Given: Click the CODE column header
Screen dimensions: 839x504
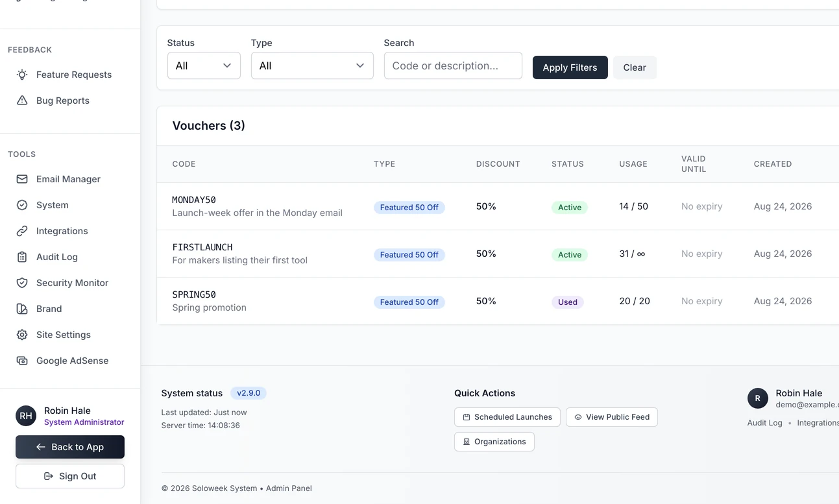Looking at the screenshot, I should 184,164.
